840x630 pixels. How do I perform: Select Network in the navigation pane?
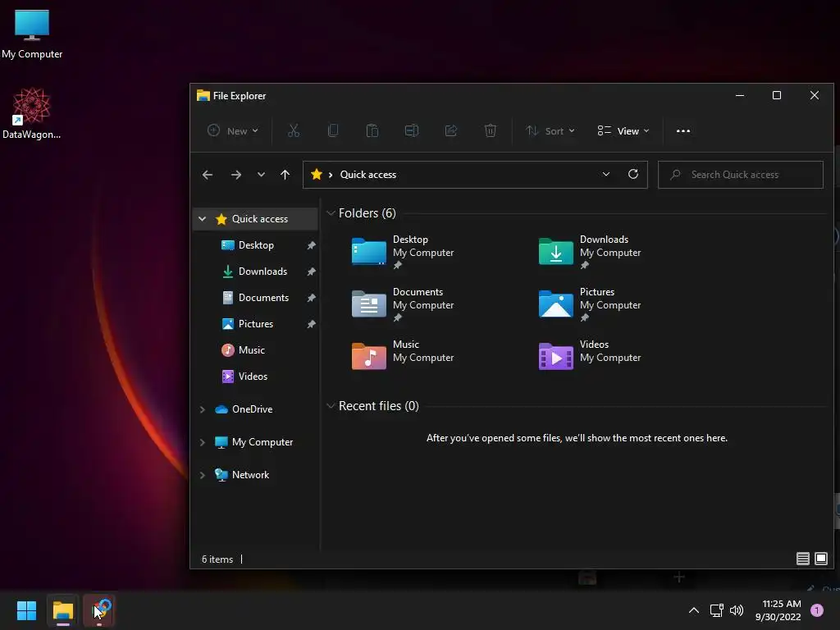[250, 475]
